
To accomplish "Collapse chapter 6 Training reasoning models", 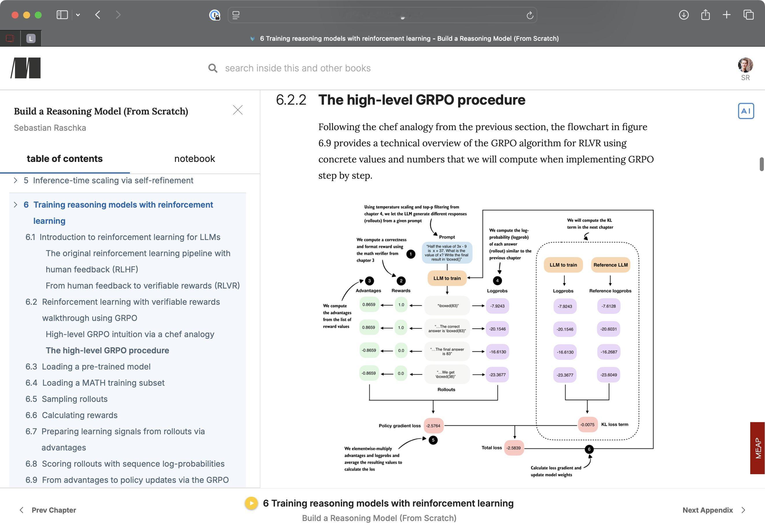I will [15, 204].
